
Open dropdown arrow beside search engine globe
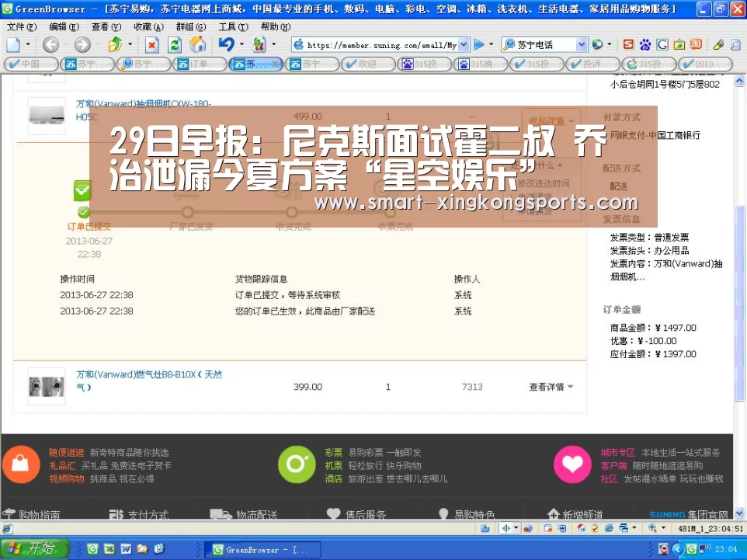click(610, 45)
